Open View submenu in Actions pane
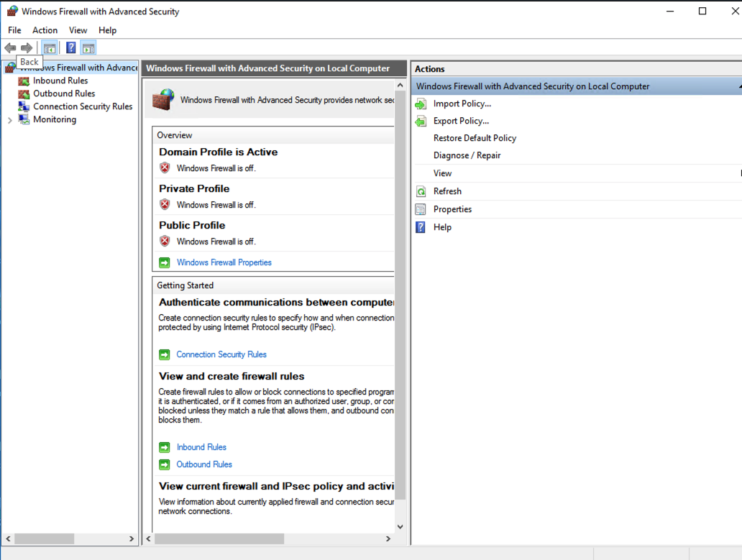Viewport: 742px width, 560px height. tap(442, 173)
